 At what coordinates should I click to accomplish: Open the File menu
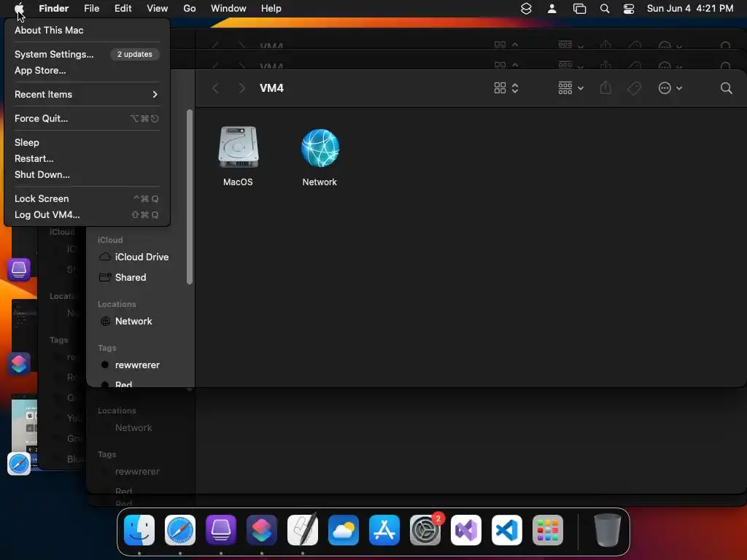click(91, 8)
